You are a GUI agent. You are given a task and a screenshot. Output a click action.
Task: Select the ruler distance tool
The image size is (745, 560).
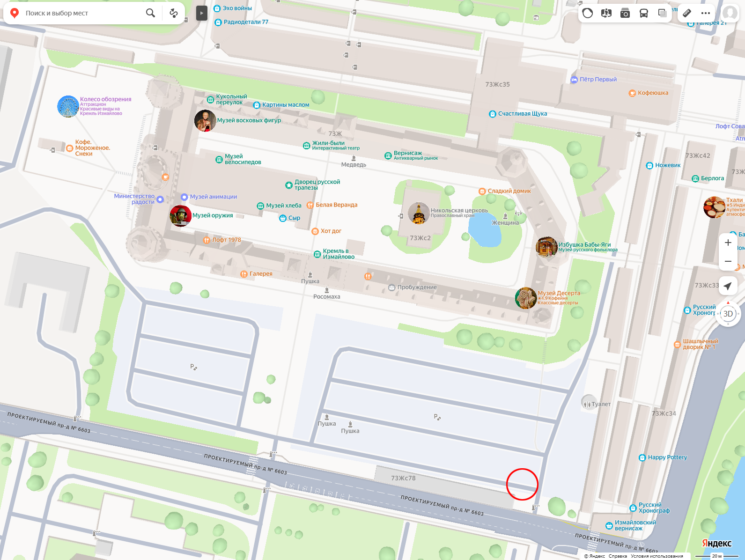click(687, 13)
